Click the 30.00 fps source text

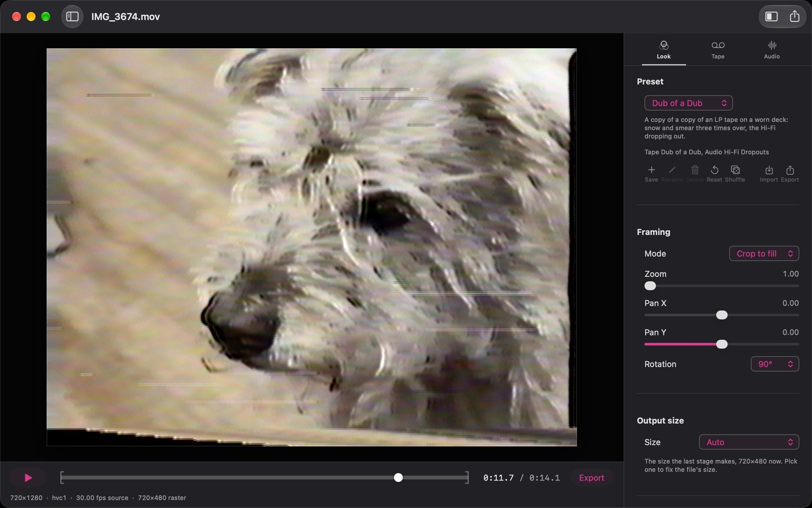102,498
